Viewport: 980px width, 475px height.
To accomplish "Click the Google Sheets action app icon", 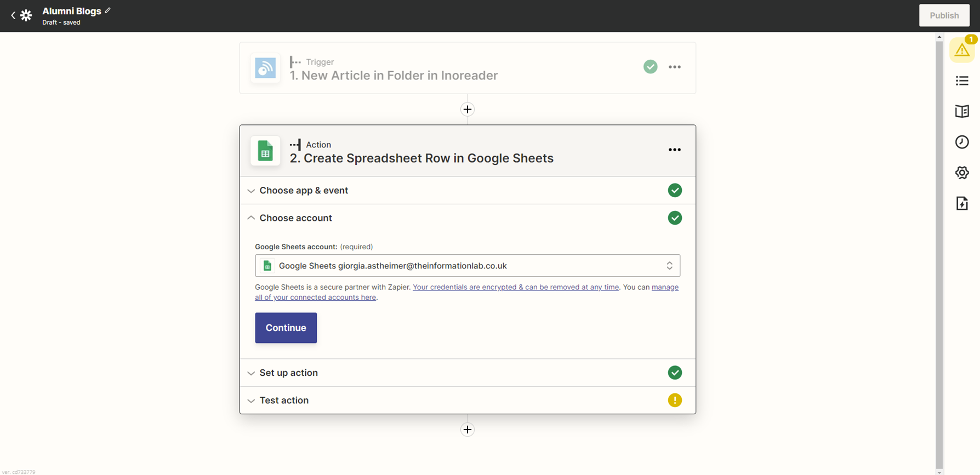I will [x=265, y=151].
